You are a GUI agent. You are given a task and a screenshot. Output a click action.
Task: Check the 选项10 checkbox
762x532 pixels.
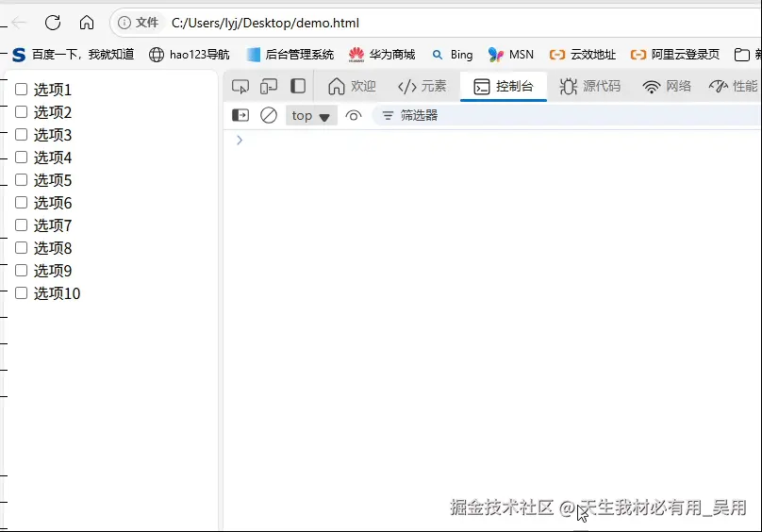[21, 292]
